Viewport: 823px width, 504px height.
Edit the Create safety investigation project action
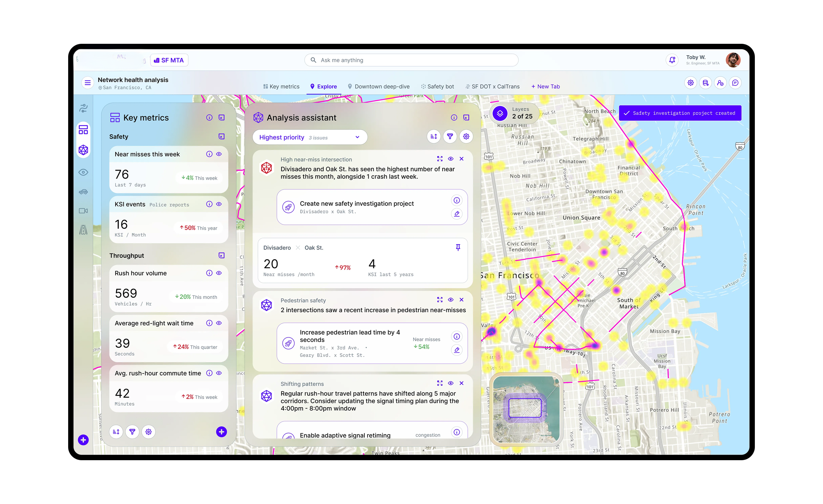tap(457, 214)
